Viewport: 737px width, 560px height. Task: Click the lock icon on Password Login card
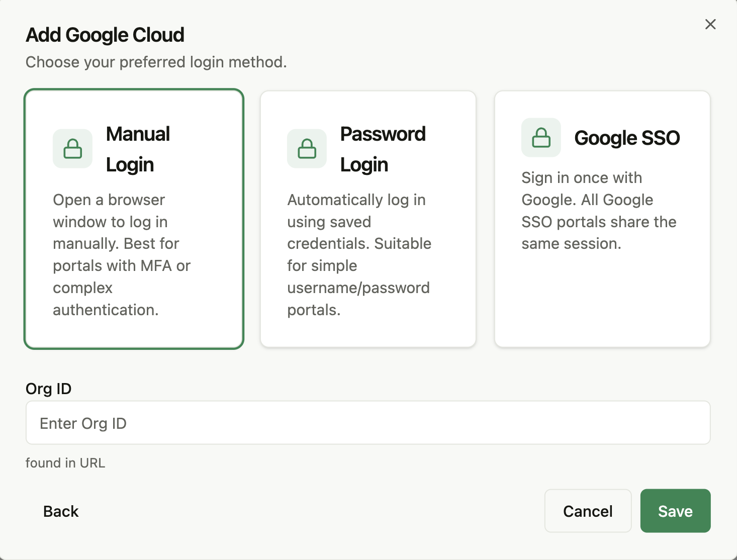[307, 149]
